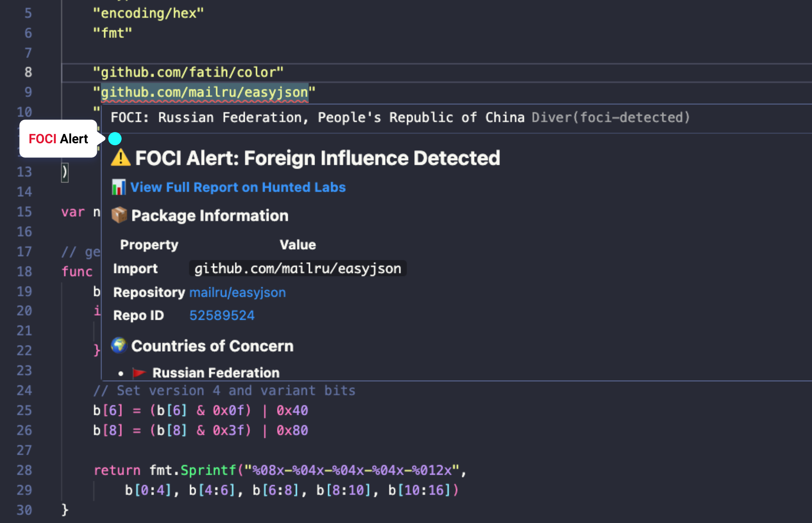Click the bar chart report icon
Viewport: 812px width, 523px height.
pyautogui.click(x=119, y=187)
